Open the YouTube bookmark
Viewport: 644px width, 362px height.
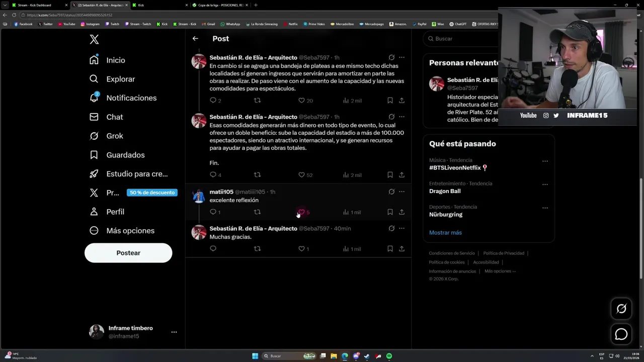coord(66,24)
